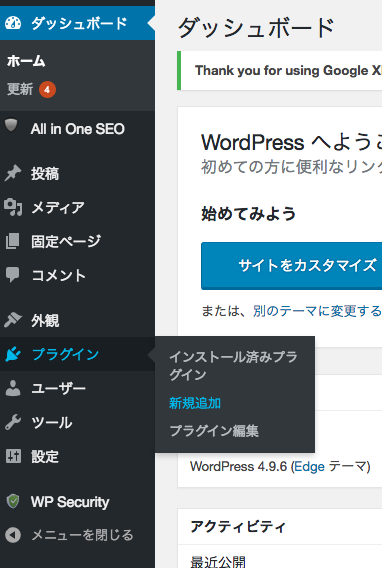Click the plug icon for プラグイン
This screenshot has height=568, width=382.
13,354
